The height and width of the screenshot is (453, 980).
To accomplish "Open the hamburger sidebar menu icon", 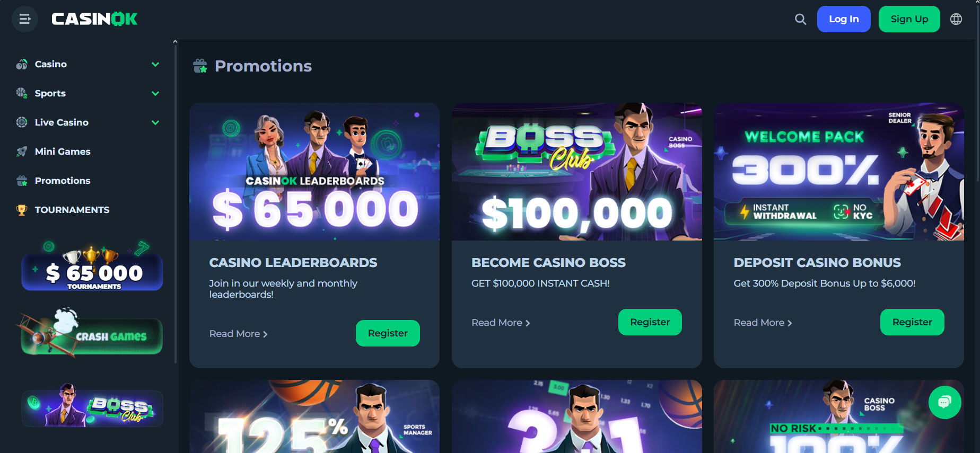I will pyautogui.click(x=25, y=19).
